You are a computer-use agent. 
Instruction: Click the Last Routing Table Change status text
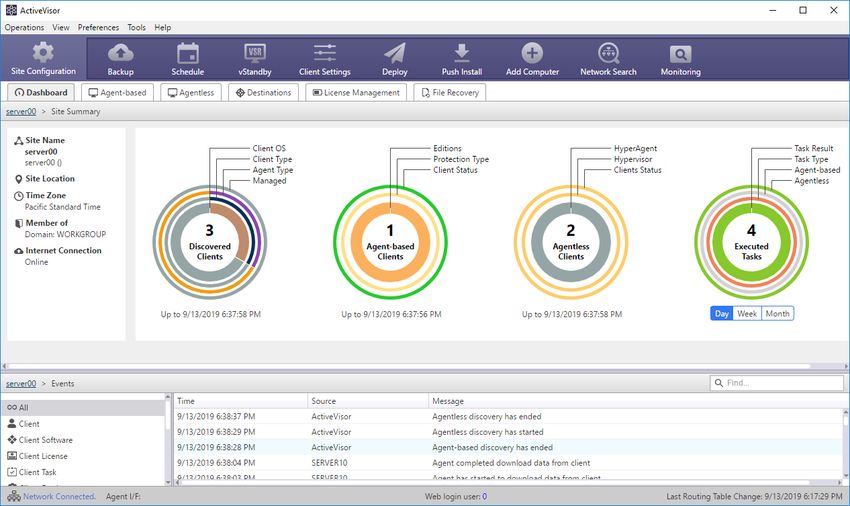click(755, 496)
